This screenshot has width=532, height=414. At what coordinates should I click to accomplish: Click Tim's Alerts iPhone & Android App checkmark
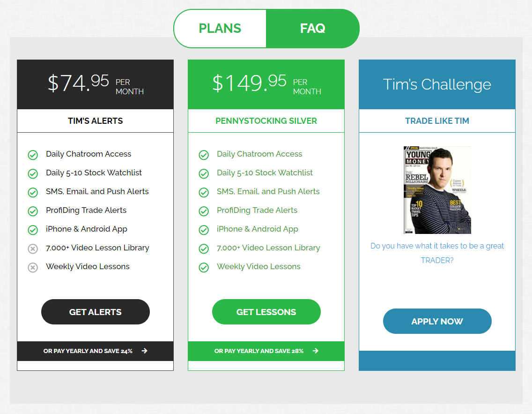point(33,230)
